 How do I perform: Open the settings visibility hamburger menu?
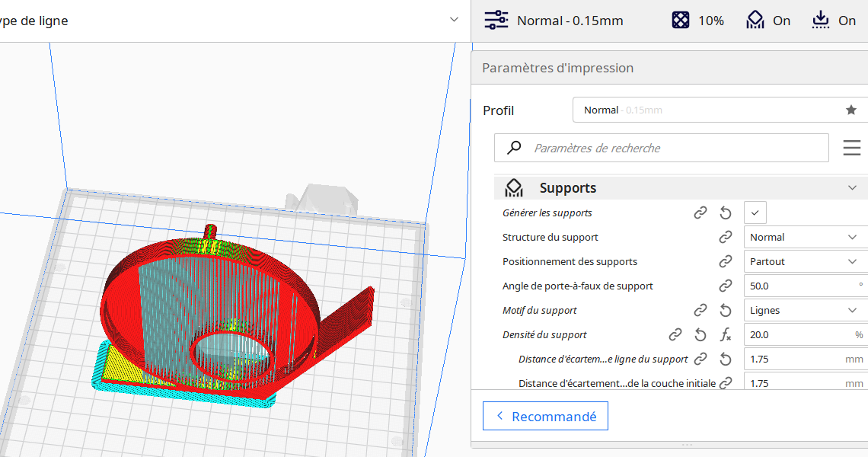(x=852, y=148)
